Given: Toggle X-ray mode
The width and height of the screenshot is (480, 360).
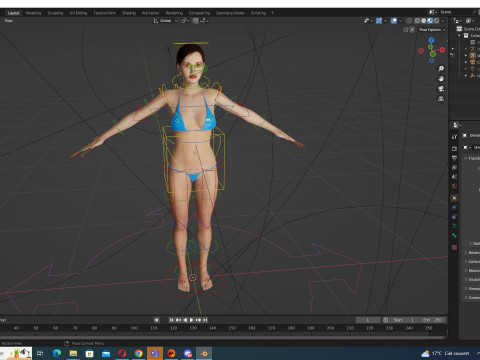Looking at the screenshot, I should click(409, 21).
